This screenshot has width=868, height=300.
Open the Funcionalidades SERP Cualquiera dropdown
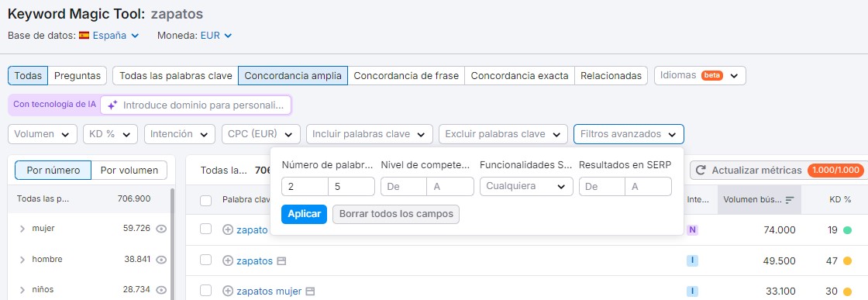click(526, 187)
